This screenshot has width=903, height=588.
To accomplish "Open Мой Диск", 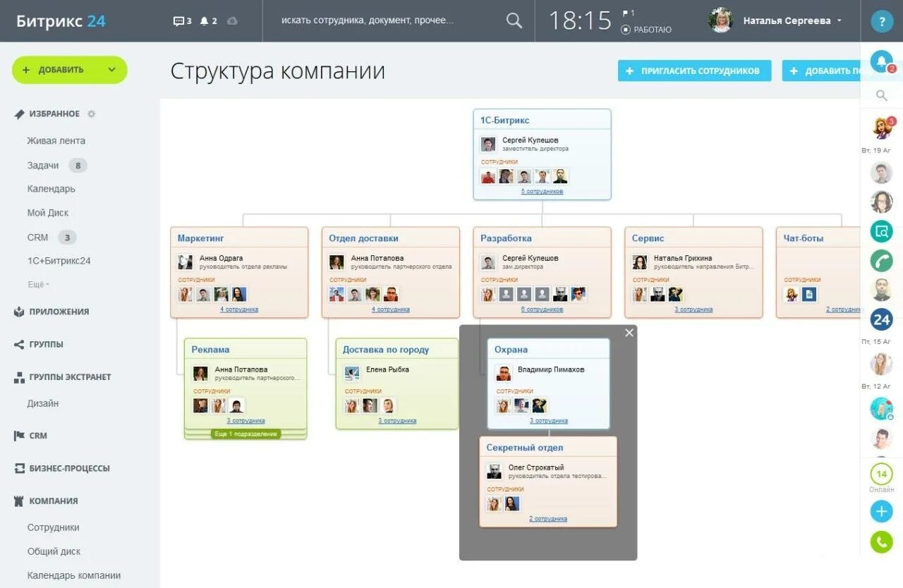I will 48,212.
